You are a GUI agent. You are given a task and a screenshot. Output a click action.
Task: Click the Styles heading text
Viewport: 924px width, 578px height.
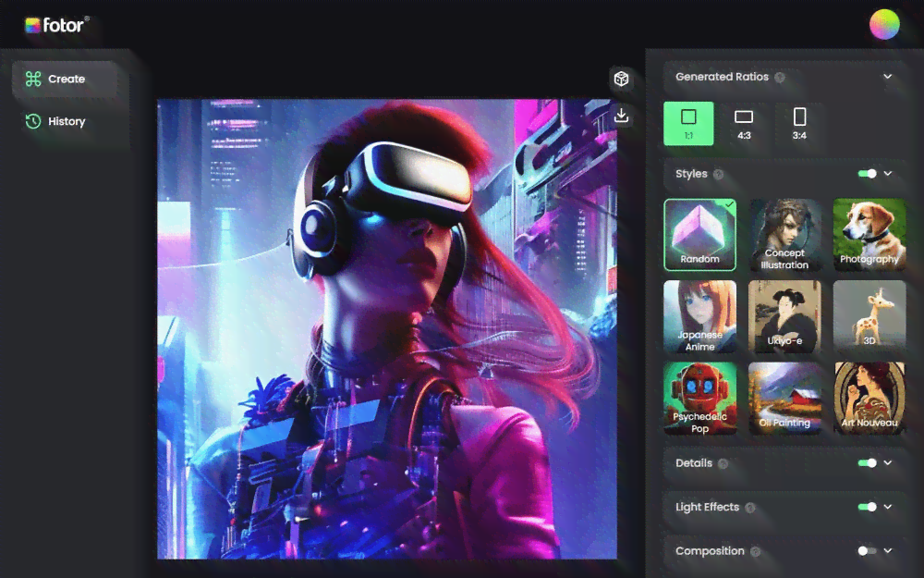[x=691, y=174]
